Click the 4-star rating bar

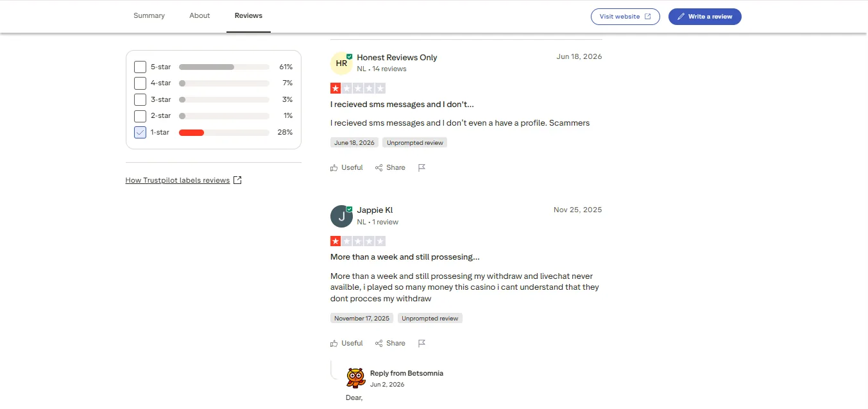pyautogui.click(x=224, y=83)
